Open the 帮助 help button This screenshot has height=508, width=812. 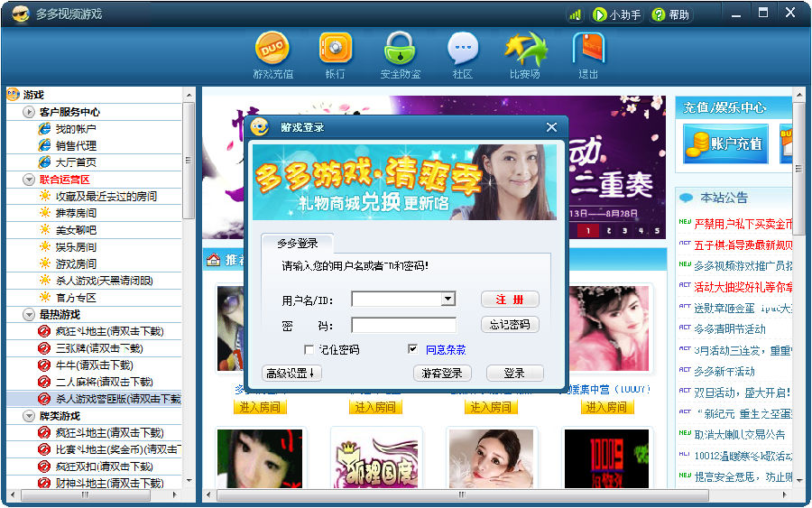tap(671, 14)
